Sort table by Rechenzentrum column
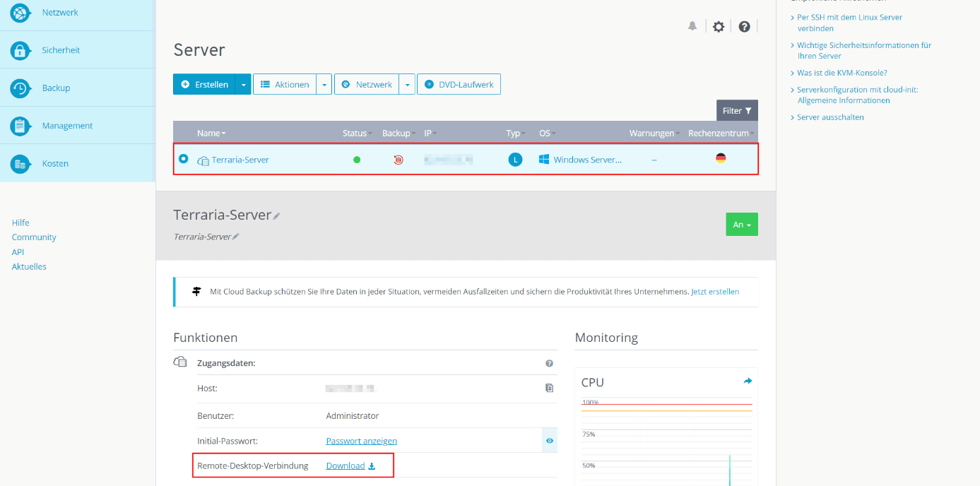This screenshot has height=486, width=980. (721, 133)
